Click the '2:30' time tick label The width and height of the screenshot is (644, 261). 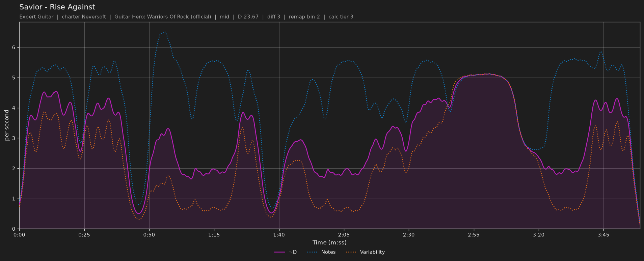click(409, 235)
